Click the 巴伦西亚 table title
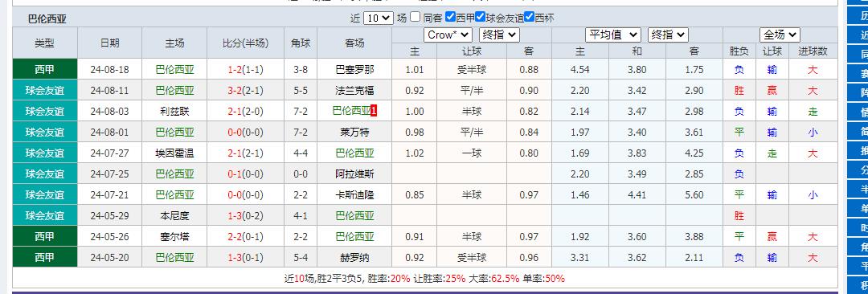Screen dimensions: 868x294 point(47,18)
